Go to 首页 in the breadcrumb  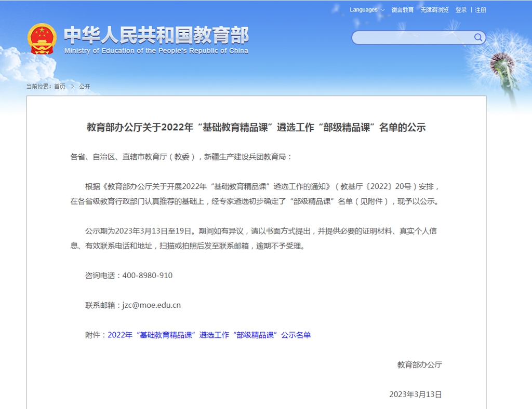60,86
